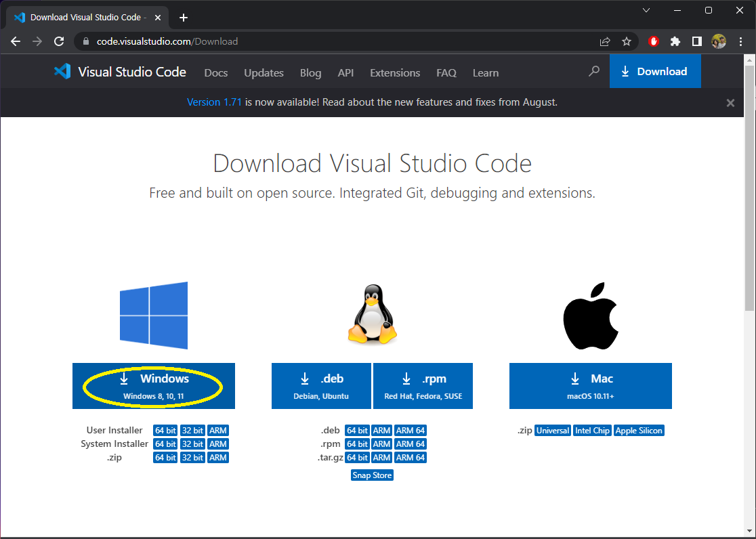Toggle the browser side panel icon
This screenshot has height=539, width=756.
[x=696, y=41]
